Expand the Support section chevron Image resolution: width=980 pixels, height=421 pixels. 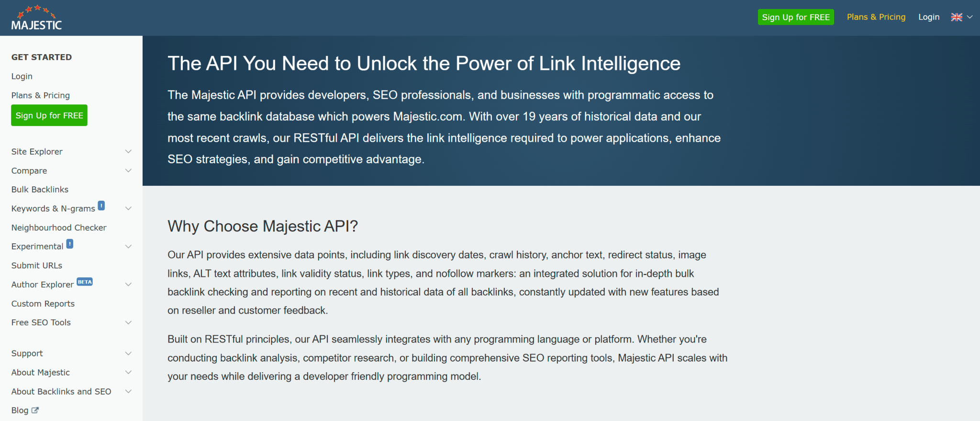click(x=128, y=353)
